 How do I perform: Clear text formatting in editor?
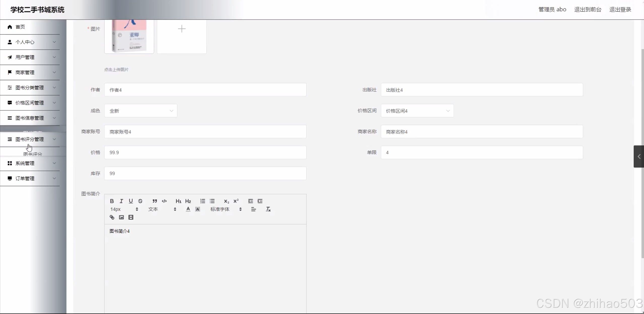[x=268, y=209]
